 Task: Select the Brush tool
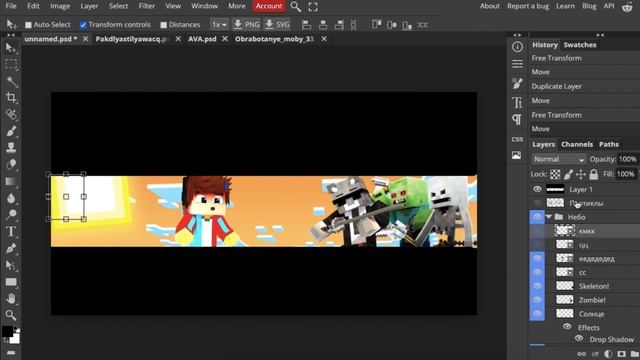(x=11, y=131)
